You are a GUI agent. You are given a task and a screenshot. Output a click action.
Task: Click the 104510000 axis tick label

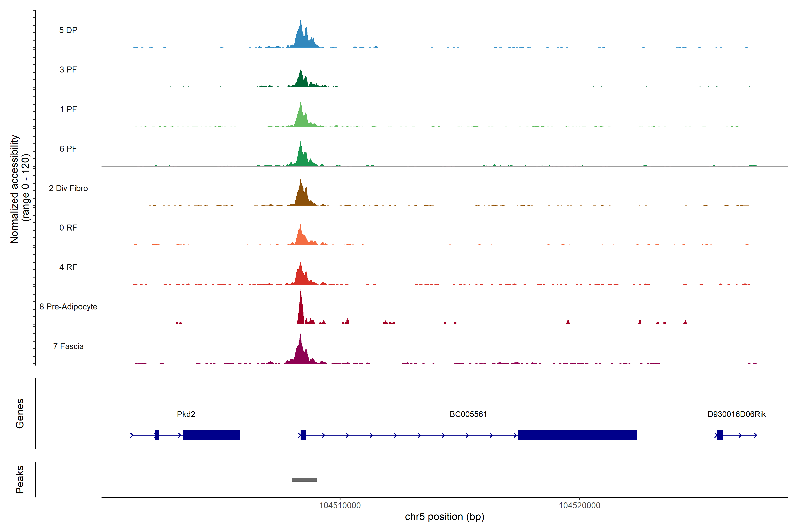pyautogui.click(x=340, y=506)
